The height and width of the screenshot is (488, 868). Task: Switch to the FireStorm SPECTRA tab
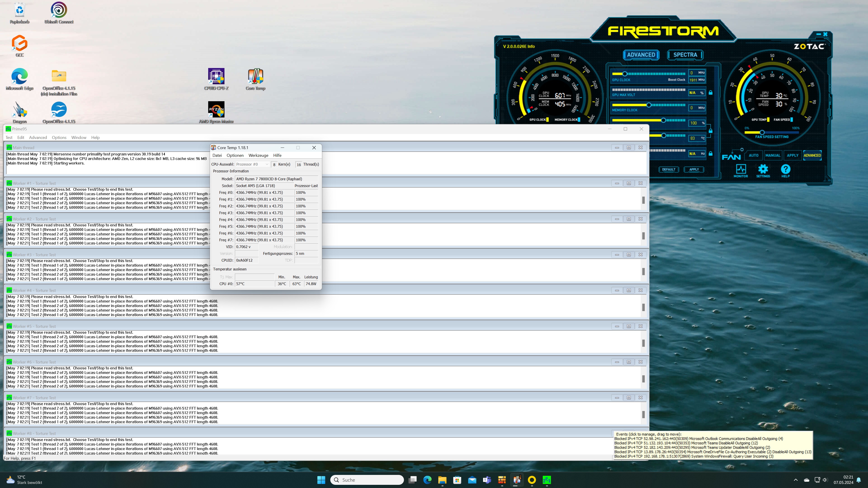(685, 54)
